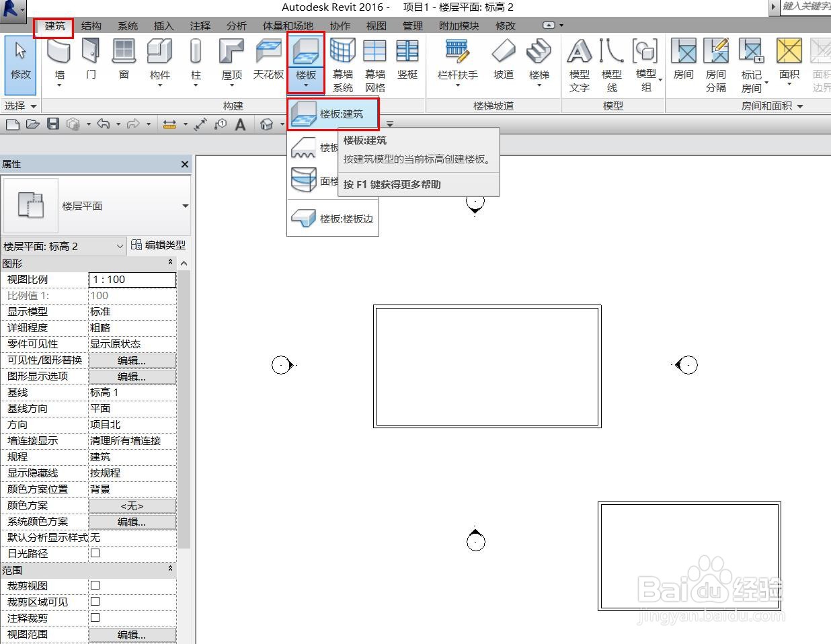Click the properties panel vertical scrollbar

(x=184, y=410)
